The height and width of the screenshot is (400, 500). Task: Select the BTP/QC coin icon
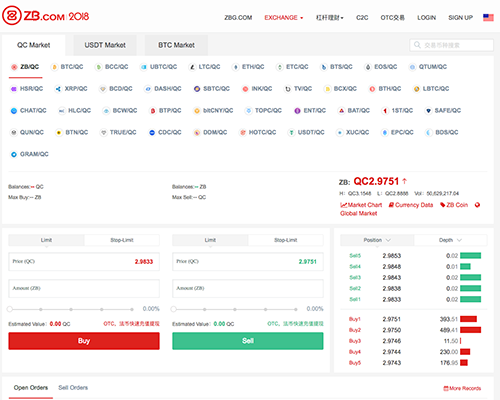pyautogui.click(x=153, y=111)
